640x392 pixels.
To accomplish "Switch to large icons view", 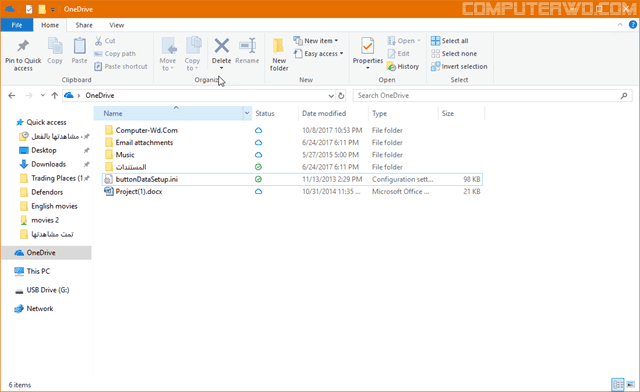I will pyautogui.click(x=631, y=384).
